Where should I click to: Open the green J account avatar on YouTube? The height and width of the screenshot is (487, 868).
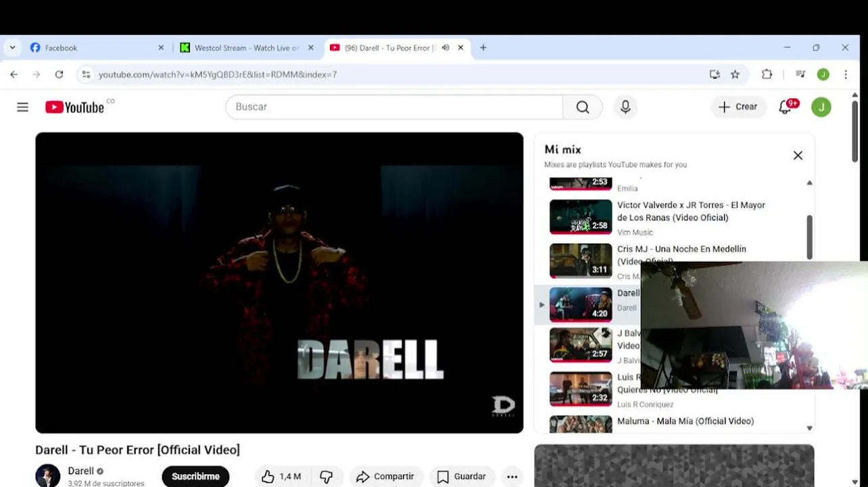pyautogui.click(x=821, y=107)
